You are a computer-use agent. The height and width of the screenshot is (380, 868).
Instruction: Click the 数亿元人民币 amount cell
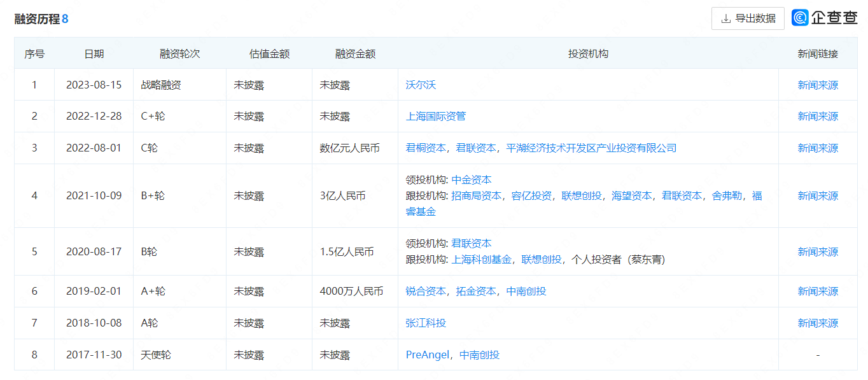[349, 148]
